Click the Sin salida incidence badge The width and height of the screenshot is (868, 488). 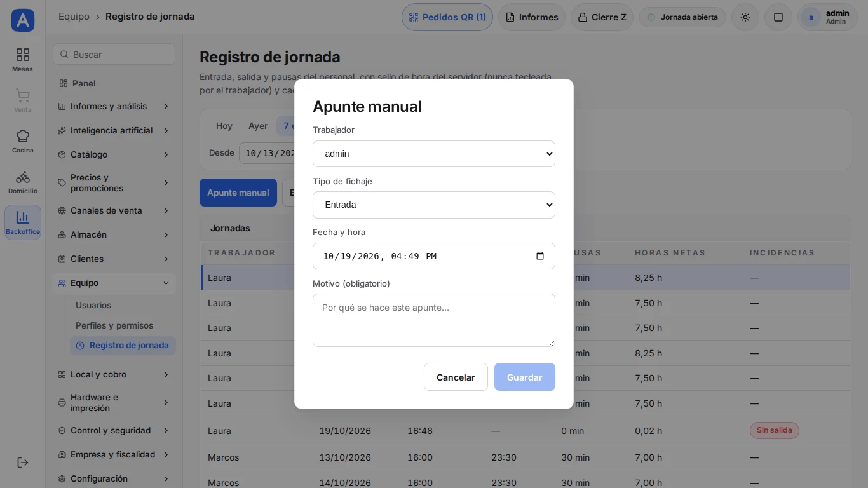(x=774, y=430)
